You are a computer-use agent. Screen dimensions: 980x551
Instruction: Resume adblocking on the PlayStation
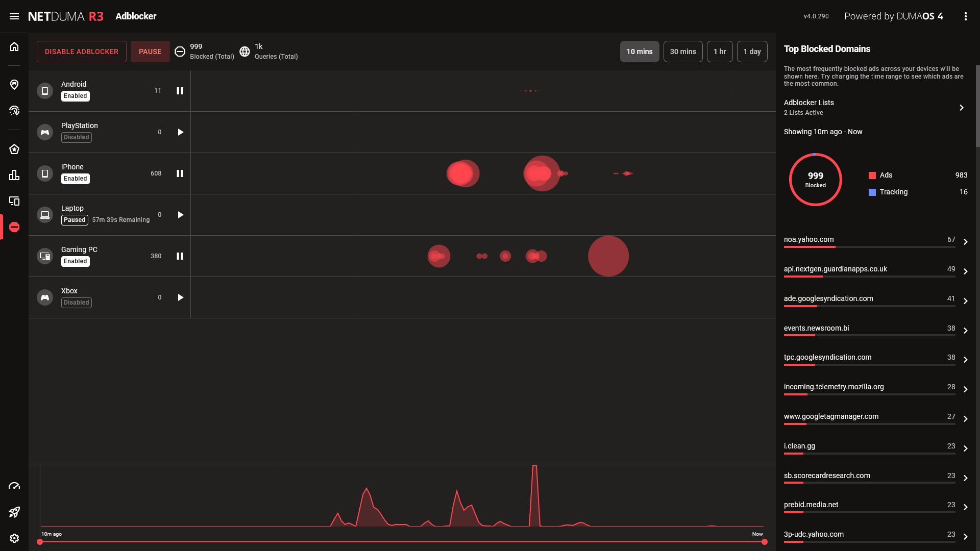pyautogui.click(x=180, y=132)
